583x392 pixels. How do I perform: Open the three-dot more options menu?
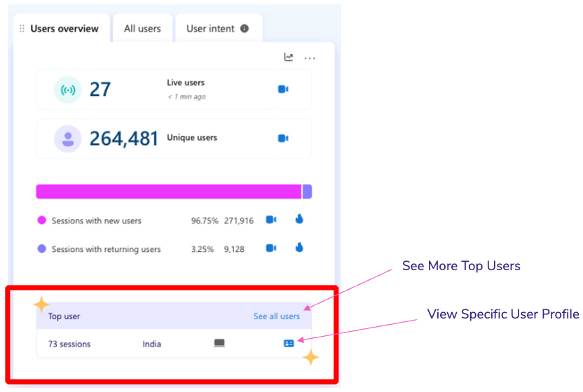point(310,58)
